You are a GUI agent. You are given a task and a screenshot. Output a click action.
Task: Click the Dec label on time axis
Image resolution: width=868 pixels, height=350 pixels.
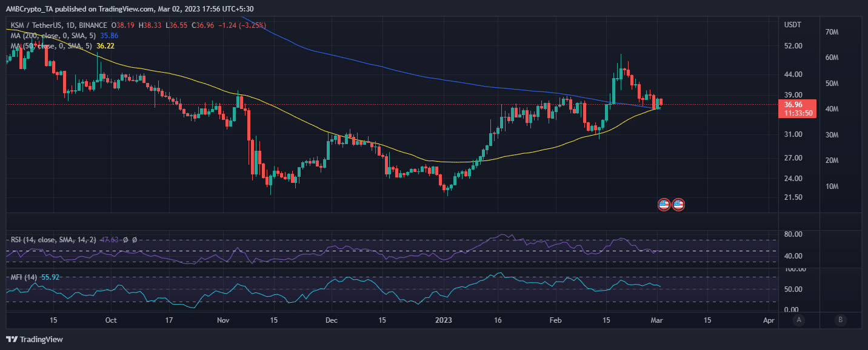(x=331, y=320)
